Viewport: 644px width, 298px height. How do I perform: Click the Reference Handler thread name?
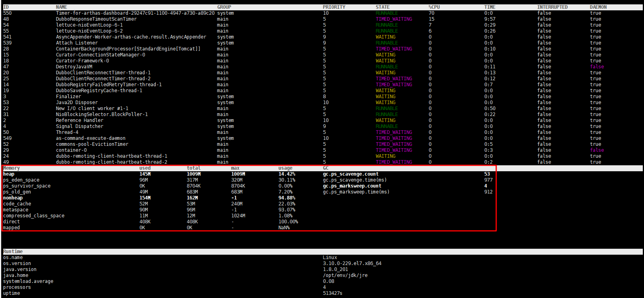(79, 120)
